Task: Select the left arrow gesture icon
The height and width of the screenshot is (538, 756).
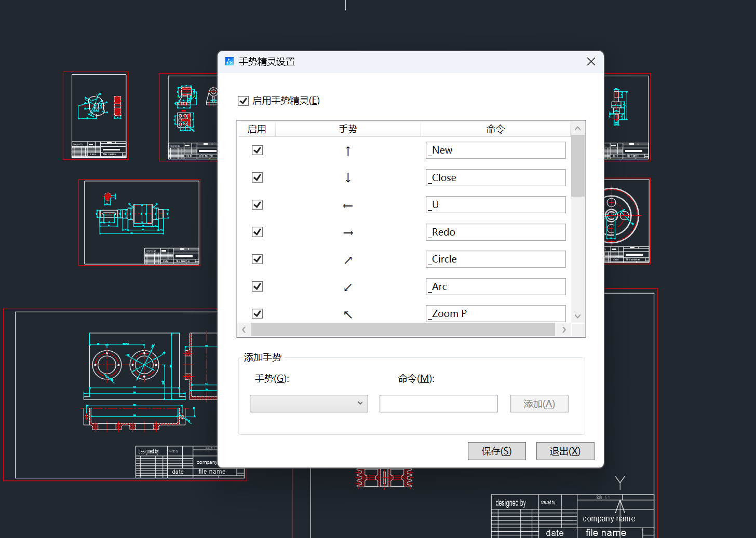Action: click(x=348, y=205)
